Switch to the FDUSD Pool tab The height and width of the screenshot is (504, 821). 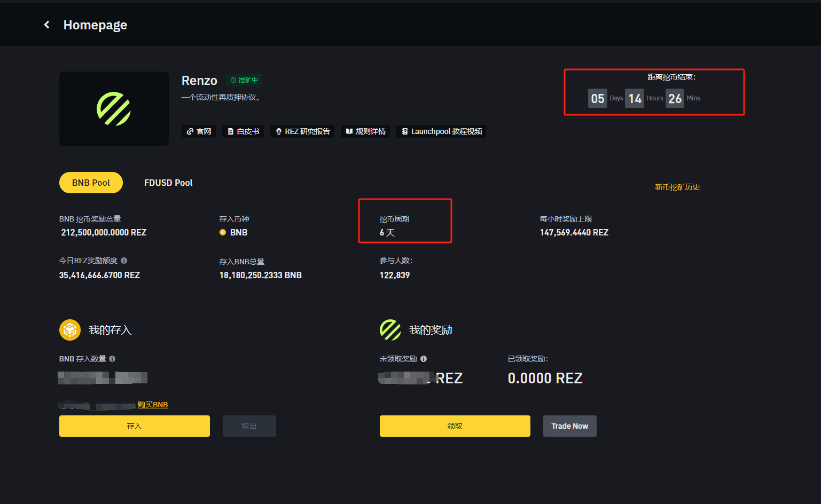pos(168,183)
